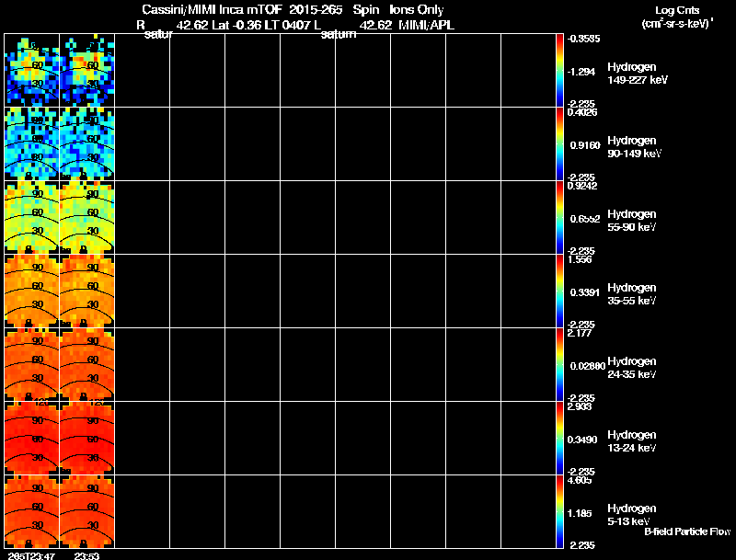Select the Hydrogen 13-24 keV panel at 265T23:47
The height and width of the screenshot is (560, 736).
tap(31, 438)
